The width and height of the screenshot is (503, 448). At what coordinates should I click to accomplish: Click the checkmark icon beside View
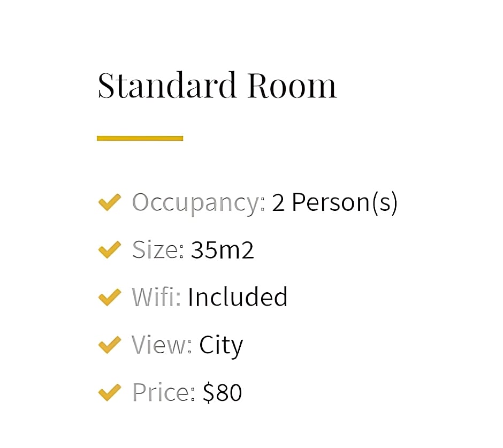pyautogui.click(x=110, y=345)
